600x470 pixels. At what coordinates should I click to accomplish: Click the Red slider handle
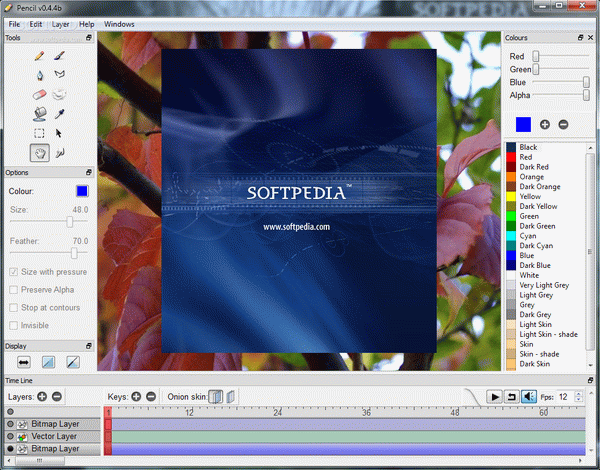click(x=536, y=56)
